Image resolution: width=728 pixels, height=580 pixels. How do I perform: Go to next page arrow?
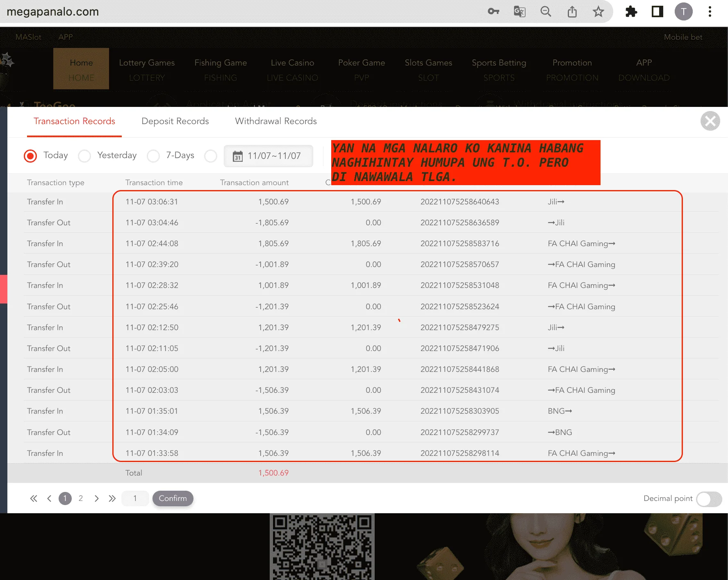97,498
